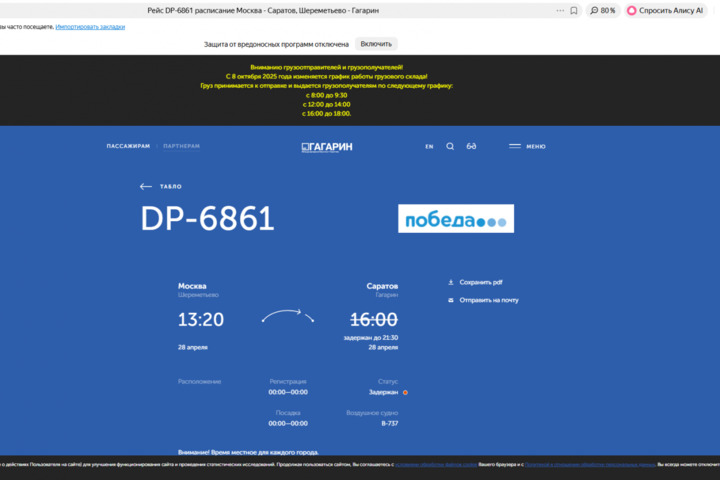Screen dimensions: 720x480
Task: Click the search magnifier icon in site header
Action: point(450,146)
